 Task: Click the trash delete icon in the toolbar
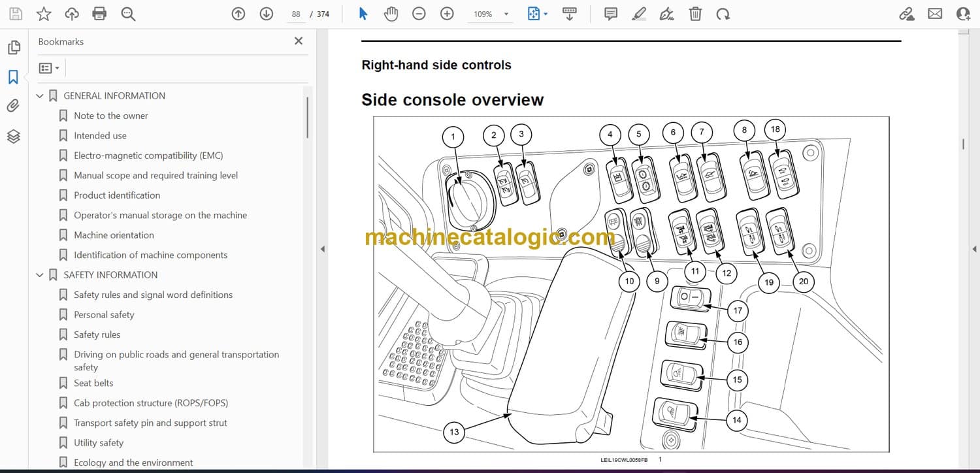(696, 14)
